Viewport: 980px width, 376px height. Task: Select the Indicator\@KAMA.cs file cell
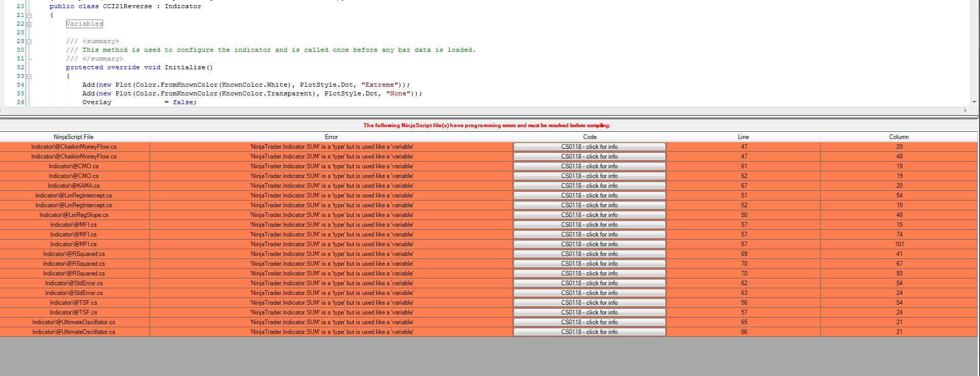(74, 186)
